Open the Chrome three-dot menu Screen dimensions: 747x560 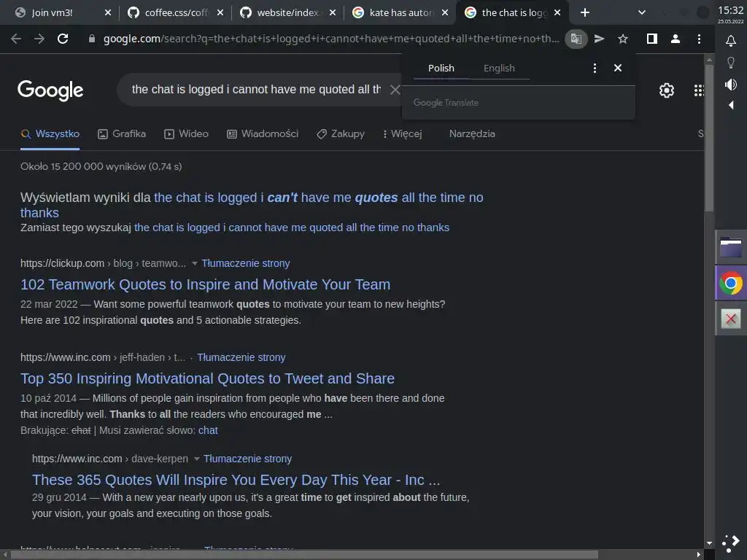point(699,39)
